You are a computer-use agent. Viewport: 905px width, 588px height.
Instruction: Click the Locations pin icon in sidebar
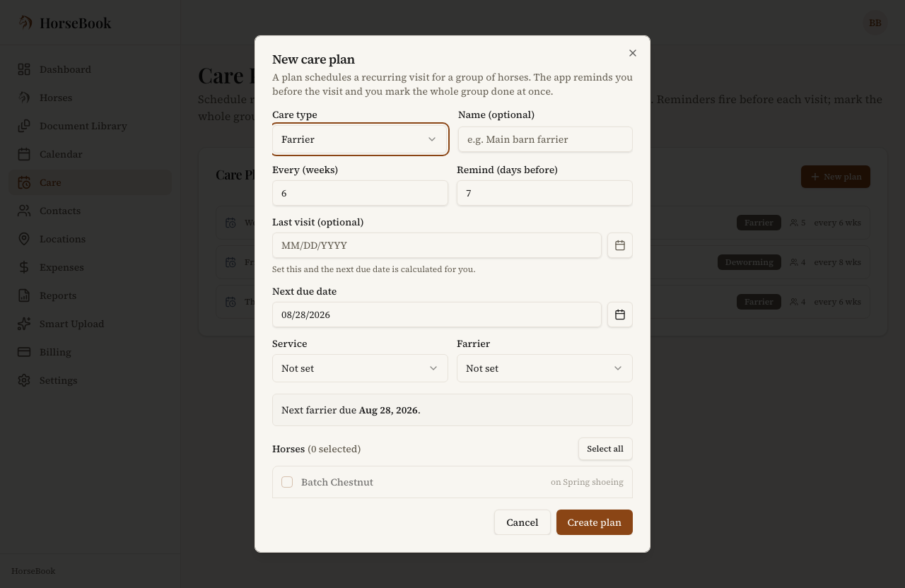pyautogui.click(x=24, y=239)
